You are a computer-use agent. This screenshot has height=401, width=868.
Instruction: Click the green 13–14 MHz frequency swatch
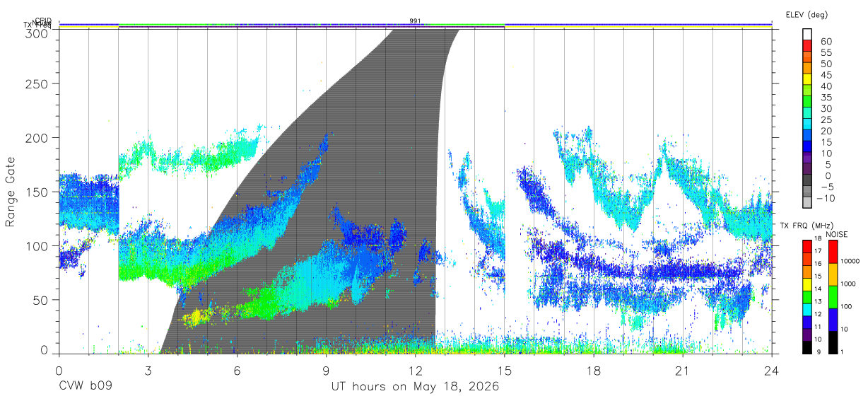coord(807,296)
